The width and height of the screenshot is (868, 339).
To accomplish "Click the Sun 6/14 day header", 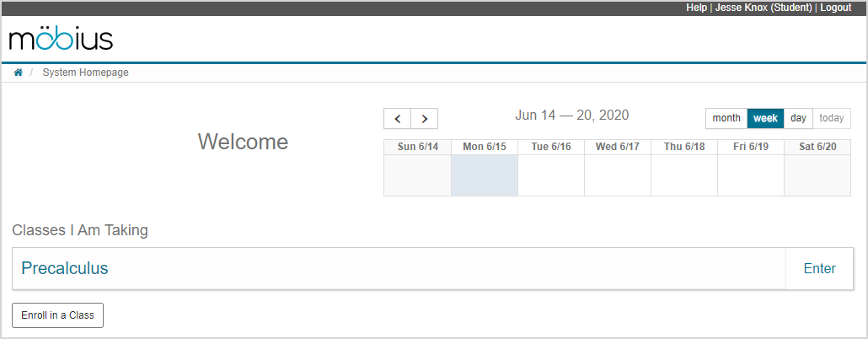I will tap(417, 147).
